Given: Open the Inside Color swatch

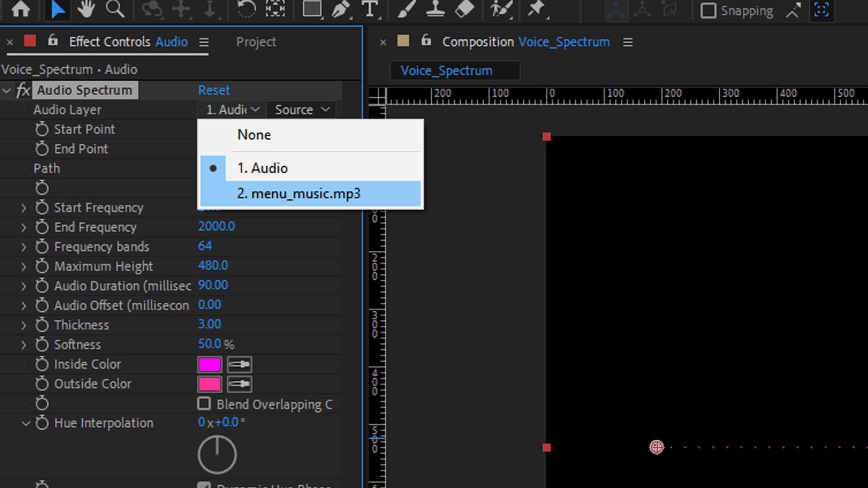Looking at the screenshot, I should coord(209,364).
